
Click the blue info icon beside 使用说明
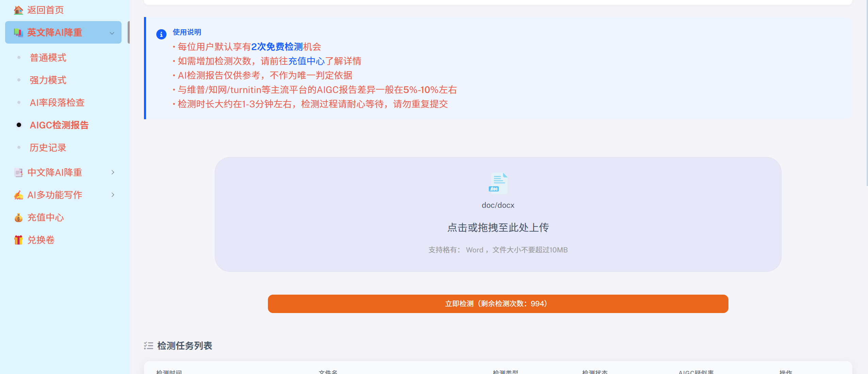(161, 34)
